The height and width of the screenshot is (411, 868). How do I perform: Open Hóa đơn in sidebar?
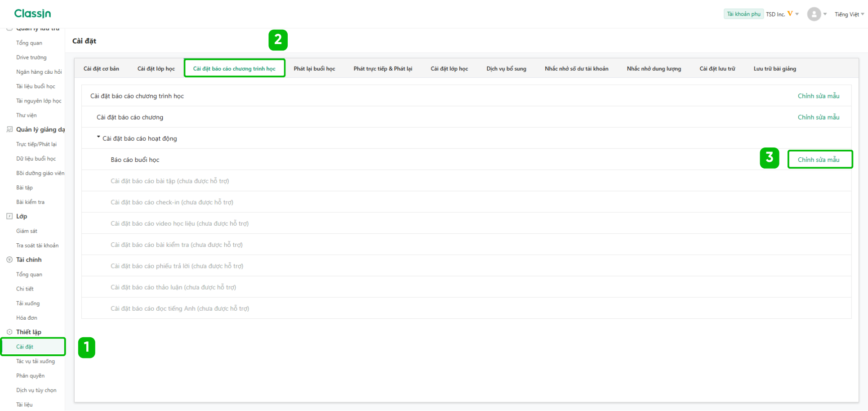coord(27,318)
